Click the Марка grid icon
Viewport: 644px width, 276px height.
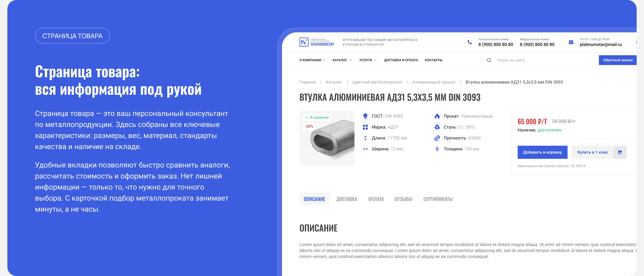[x=365, y=127]
